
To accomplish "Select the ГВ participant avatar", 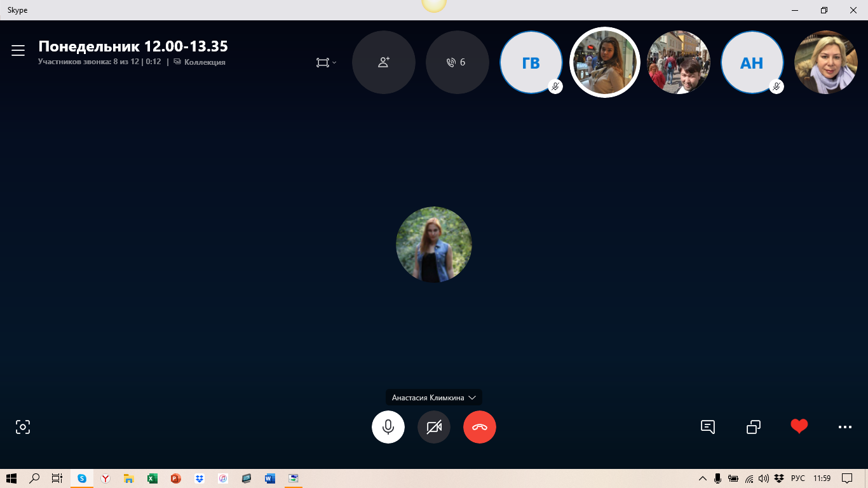I will [x=531, y=62].
